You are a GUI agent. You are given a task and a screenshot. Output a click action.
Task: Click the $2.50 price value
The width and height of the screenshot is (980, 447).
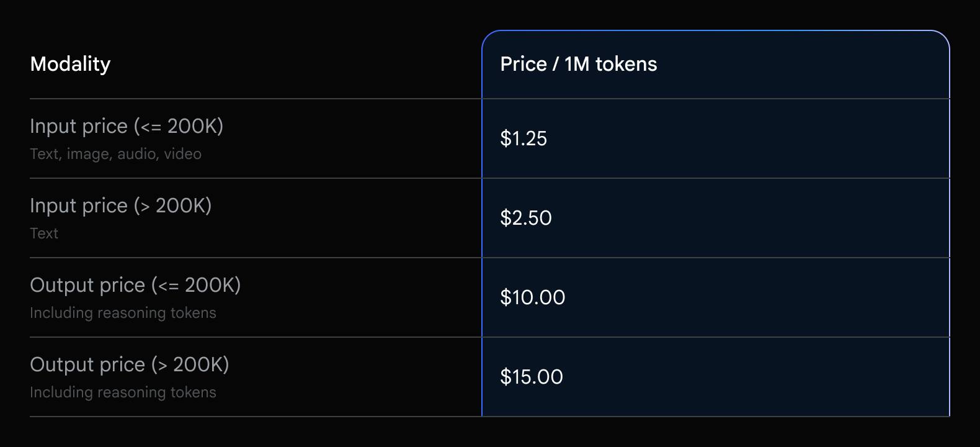[526, 218]
